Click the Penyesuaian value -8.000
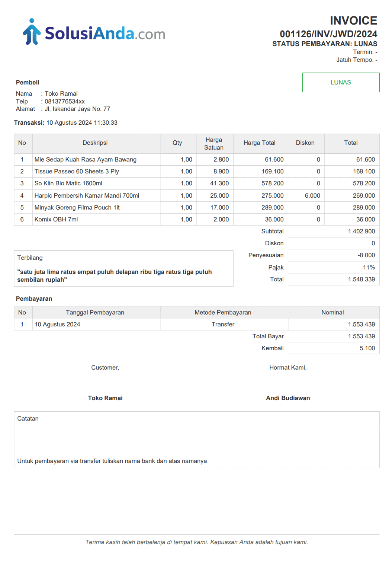Screen dimensions: 392x565 pos(366,255)
